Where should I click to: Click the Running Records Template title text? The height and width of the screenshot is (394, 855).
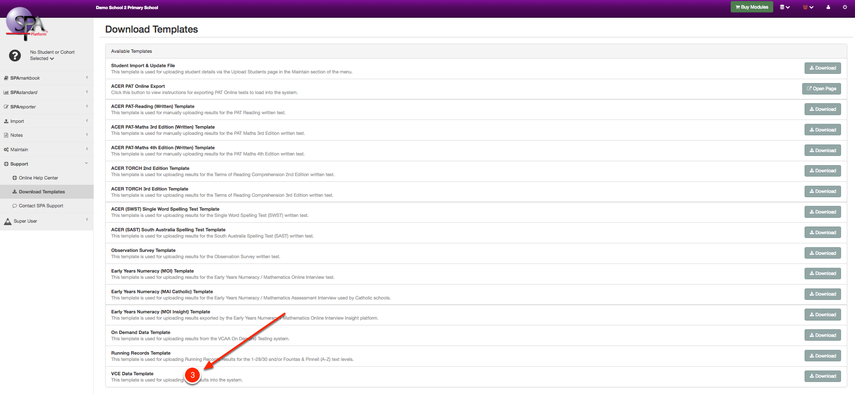(x=141, y=353)
